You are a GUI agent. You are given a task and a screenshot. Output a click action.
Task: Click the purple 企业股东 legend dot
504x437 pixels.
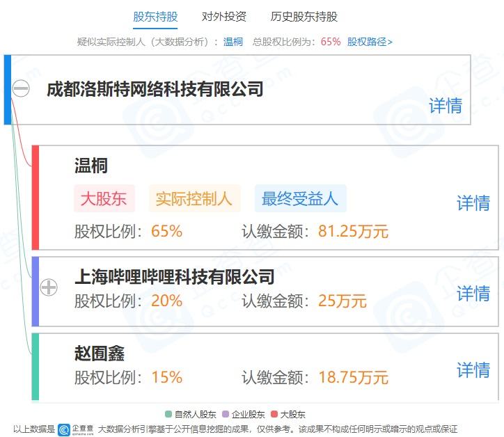(225, 414)
